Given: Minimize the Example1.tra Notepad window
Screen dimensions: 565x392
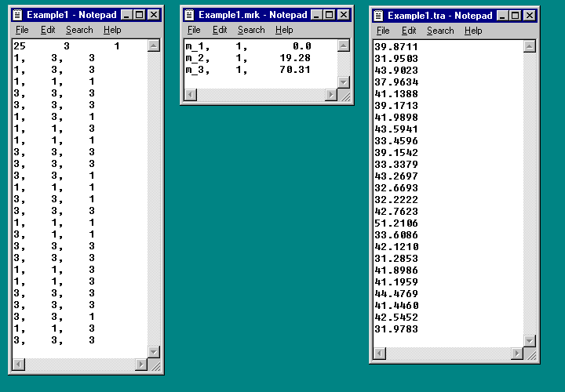Looking at the screenshot, I should coord(506,16).
